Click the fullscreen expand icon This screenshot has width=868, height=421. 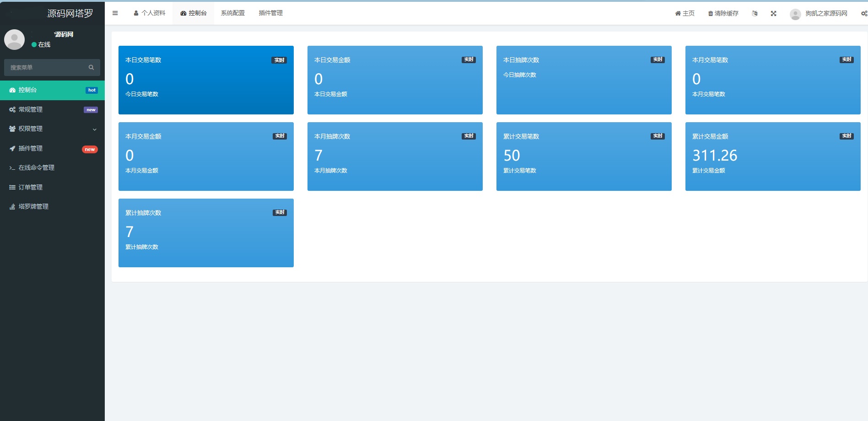(x=773, y=13)
